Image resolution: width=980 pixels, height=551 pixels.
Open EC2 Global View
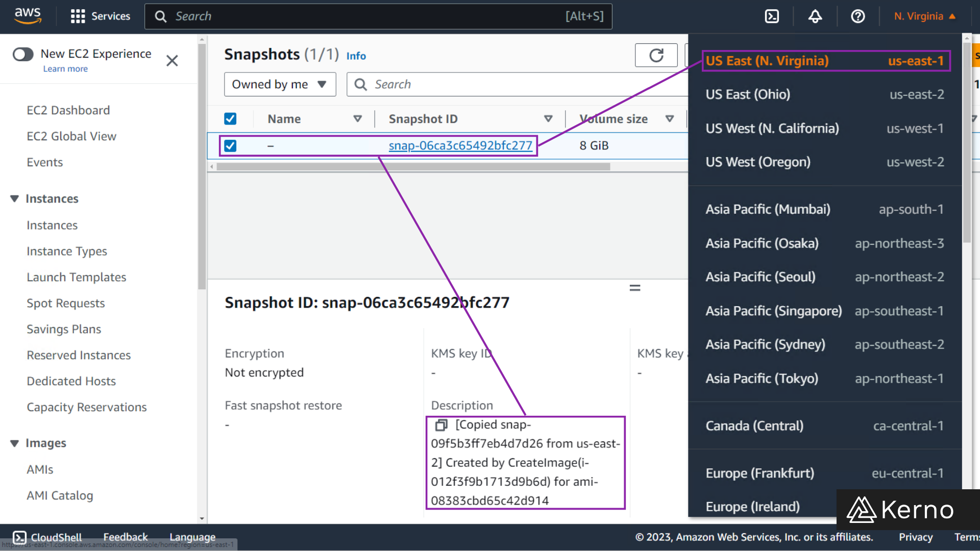(71, 136)
